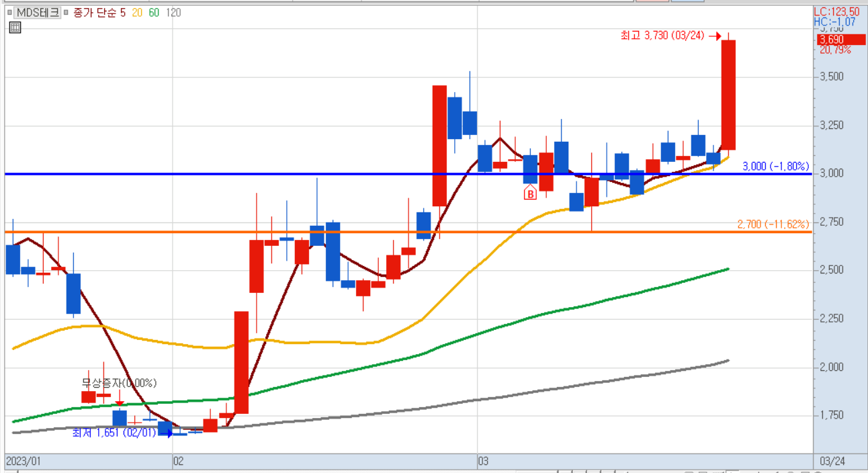868x473 pixels.
Task: Click the LC:123,50 indicator
Action: (x=838, y=11)
